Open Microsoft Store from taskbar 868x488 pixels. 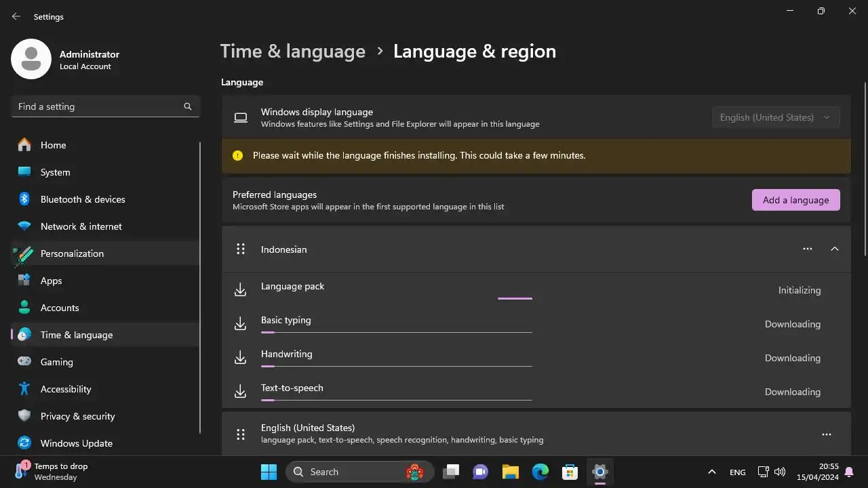click(570, 472)
